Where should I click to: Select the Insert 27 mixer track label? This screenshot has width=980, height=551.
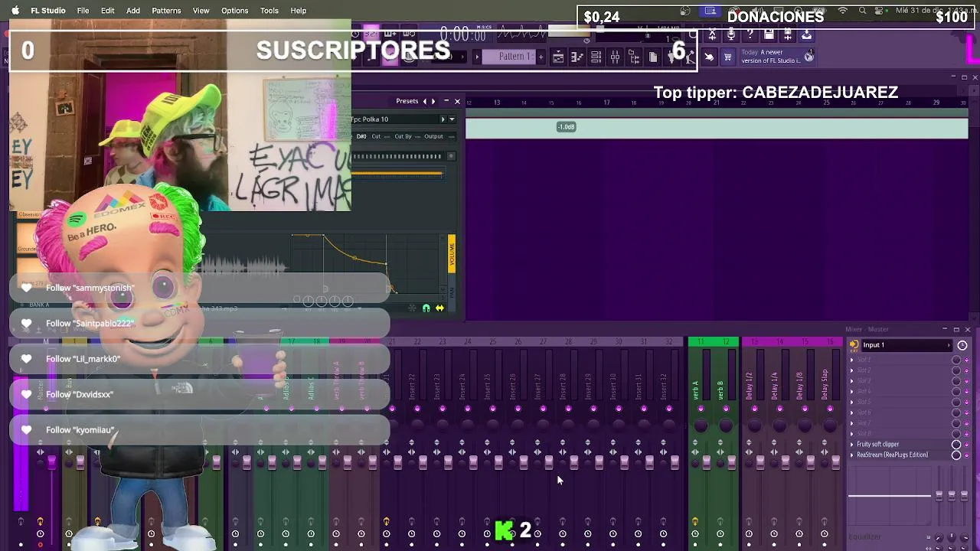click(537, 386)
